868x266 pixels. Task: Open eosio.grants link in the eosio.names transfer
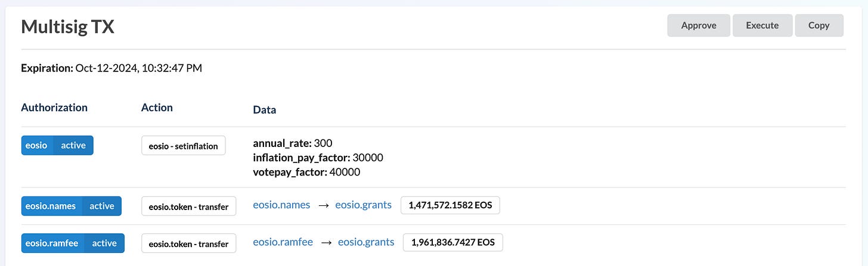364,205
